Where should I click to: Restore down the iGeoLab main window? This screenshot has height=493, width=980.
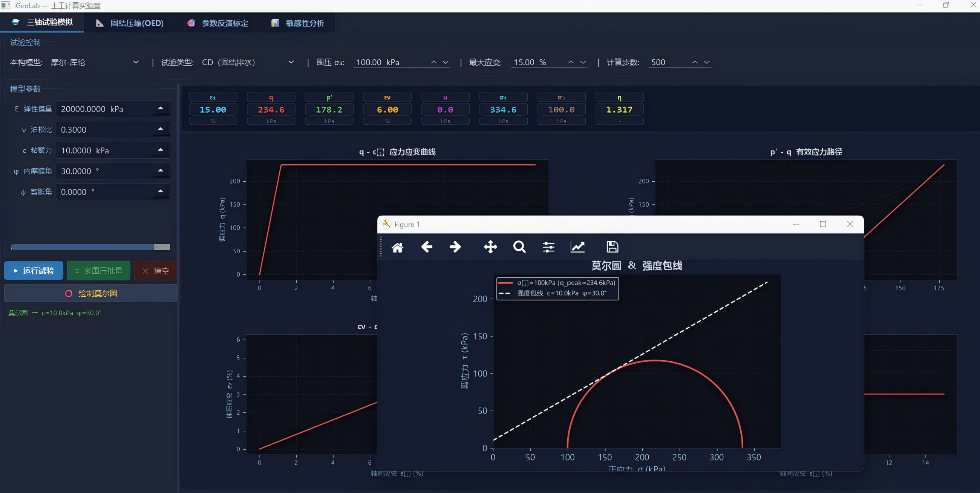pyautogui.click(x=946, y=5)
